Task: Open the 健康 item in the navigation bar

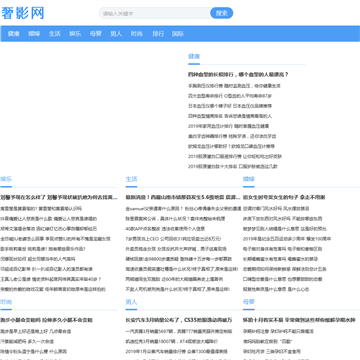Action: coord(14,34)
